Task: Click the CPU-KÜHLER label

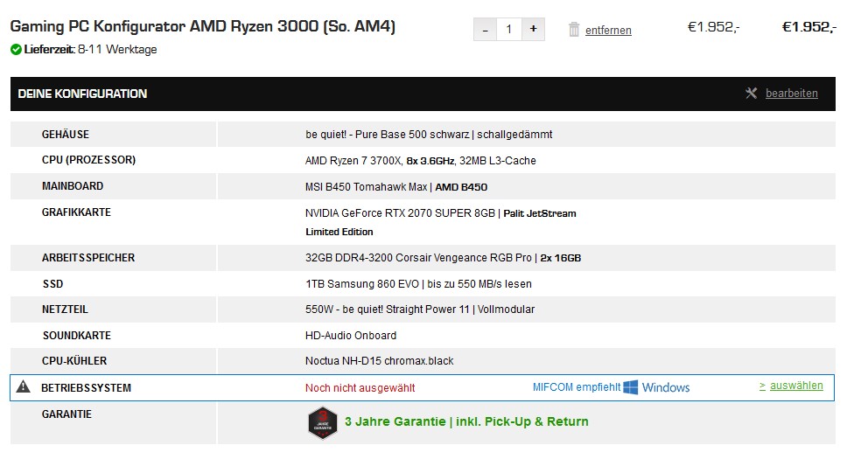Action: coord(74,361)
